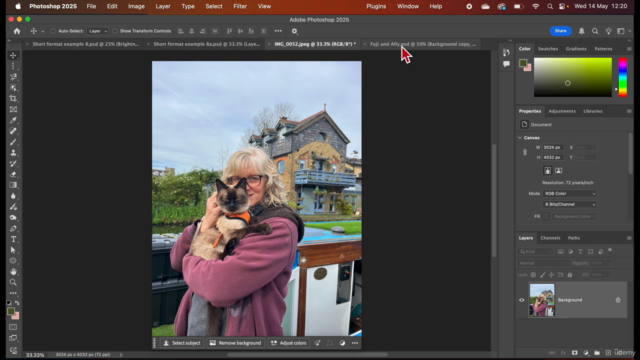640x360 pixels.
Task: Open the Properties panel menu
Action: [629, 111]
